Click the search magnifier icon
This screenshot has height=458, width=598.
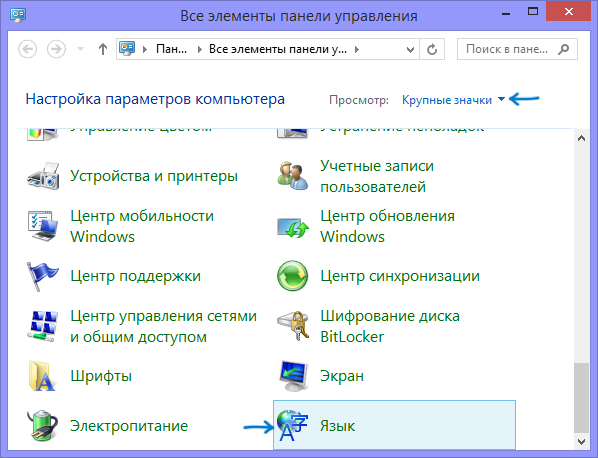click(563, 49)
